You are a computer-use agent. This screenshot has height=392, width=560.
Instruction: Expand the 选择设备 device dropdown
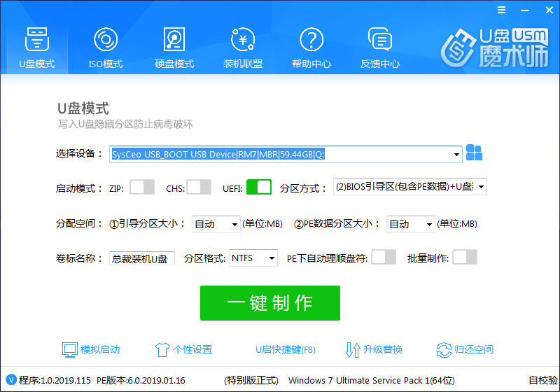coord(457,155)
